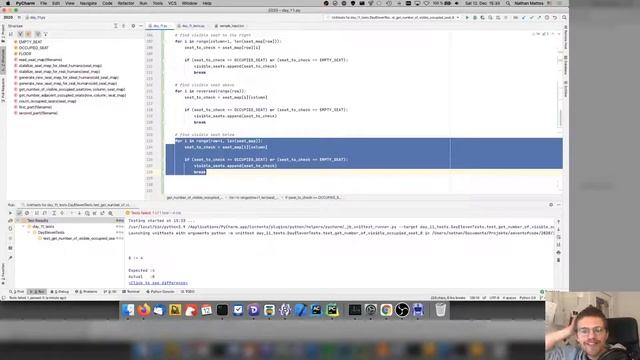Select count_occupied_seats(seat_map) in Structure

47,101
